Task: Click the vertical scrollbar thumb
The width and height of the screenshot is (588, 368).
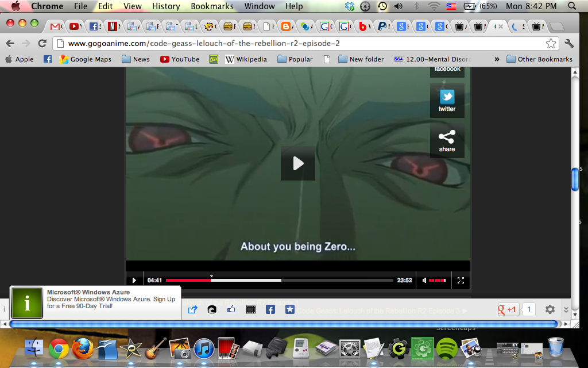Action: [x=574, y=179]
